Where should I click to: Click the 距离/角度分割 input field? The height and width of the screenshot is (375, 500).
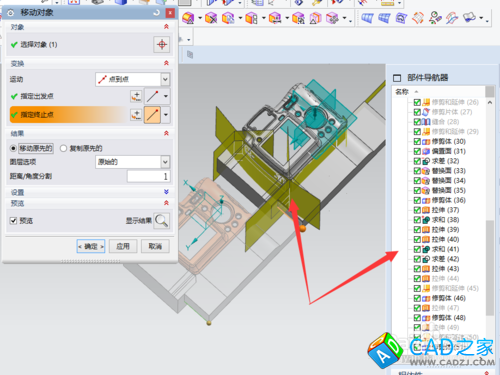tap(148, 176)
